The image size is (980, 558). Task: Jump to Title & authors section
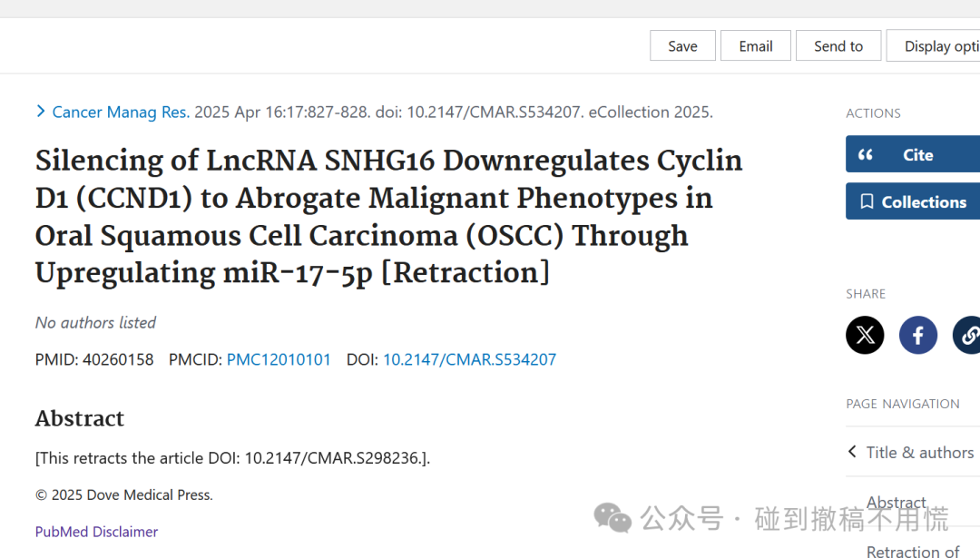click(919, 452)
